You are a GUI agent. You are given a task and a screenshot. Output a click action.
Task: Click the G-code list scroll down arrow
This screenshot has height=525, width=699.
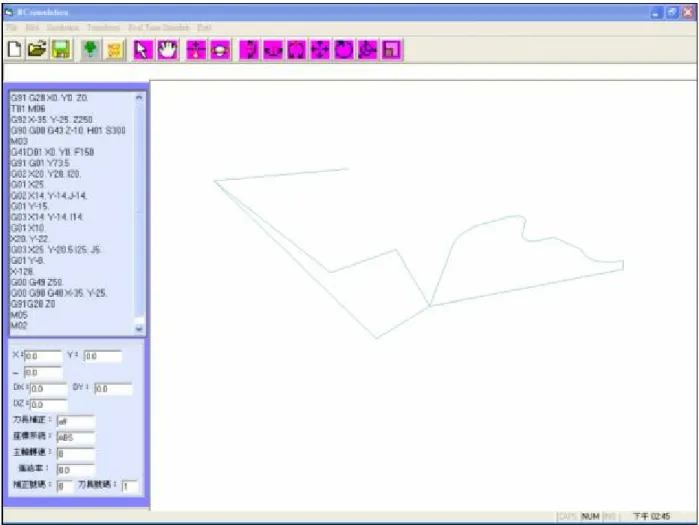[x=139, y=329]
